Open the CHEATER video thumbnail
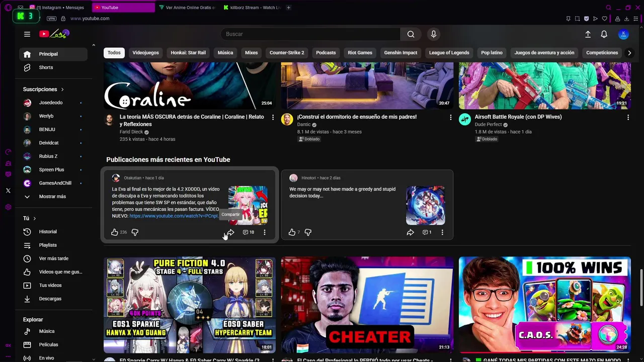The height and width of the screenshot is (362, 644). point(367,305)
